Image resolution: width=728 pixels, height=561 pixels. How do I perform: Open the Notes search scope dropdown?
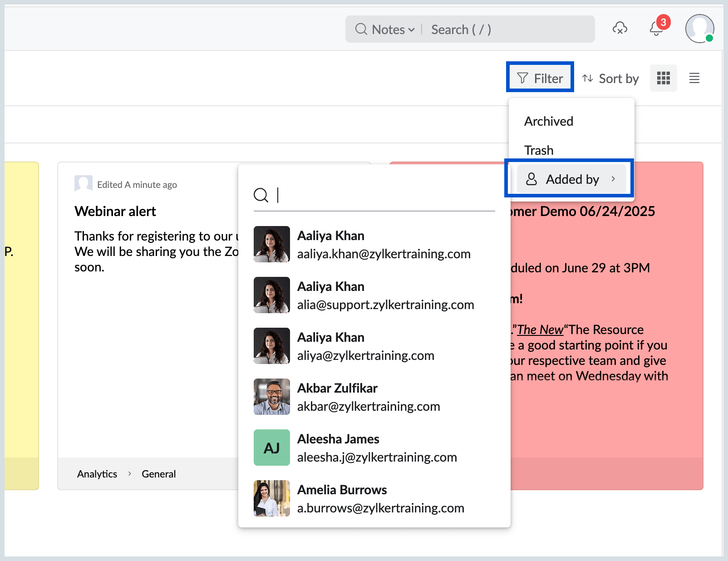point(393,30)
